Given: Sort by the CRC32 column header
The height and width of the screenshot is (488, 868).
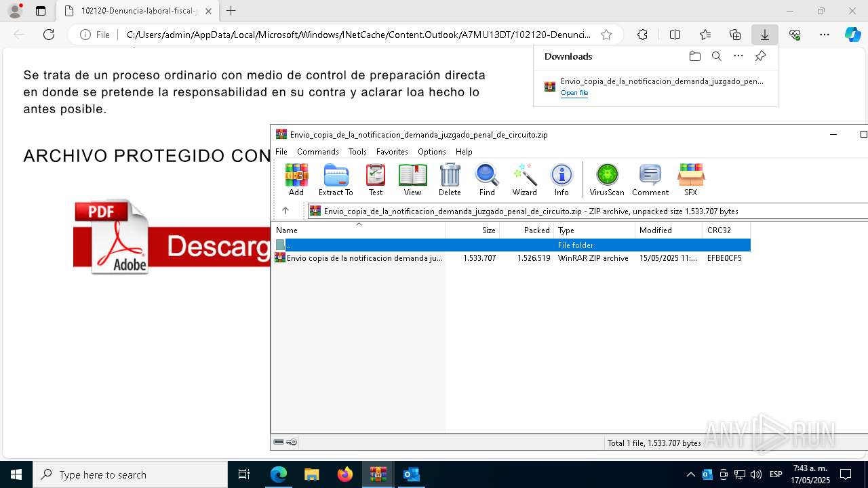Looking at the screenshot, I should [x=727, y=230].
